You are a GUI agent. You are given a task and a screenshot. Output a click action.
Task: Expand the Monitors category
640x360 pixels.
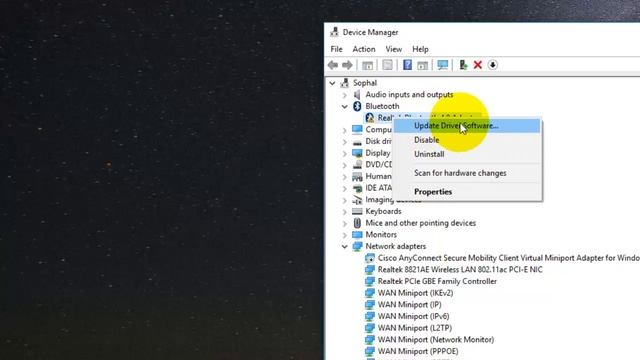click(344, 235)
